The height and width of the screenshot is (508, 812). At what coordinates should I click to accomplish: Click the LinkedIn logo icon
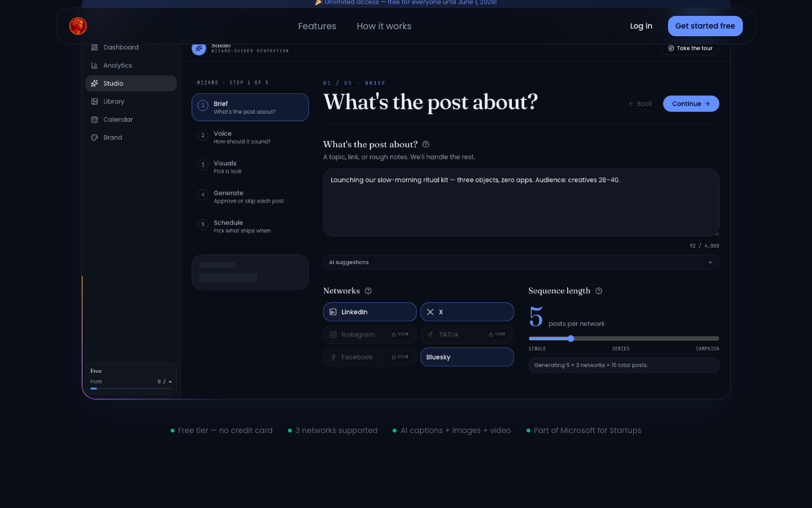click(x=333, y=312)
